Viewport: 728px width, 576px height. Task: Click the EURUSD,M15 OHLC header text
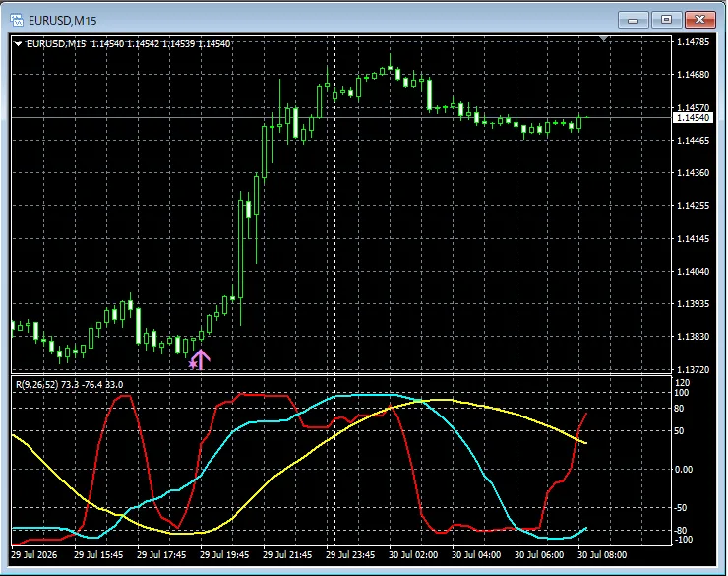128,44
